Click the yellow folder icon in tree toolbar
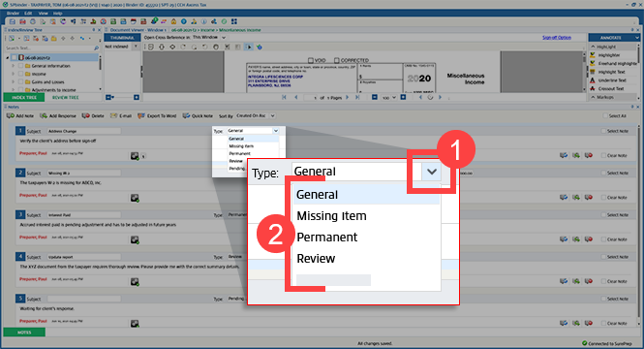 [54, 38]
